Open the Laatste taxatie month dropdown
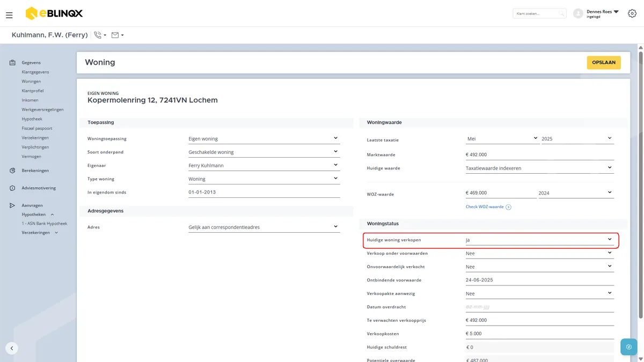644x362 pixels. click(x=502, y=138)
